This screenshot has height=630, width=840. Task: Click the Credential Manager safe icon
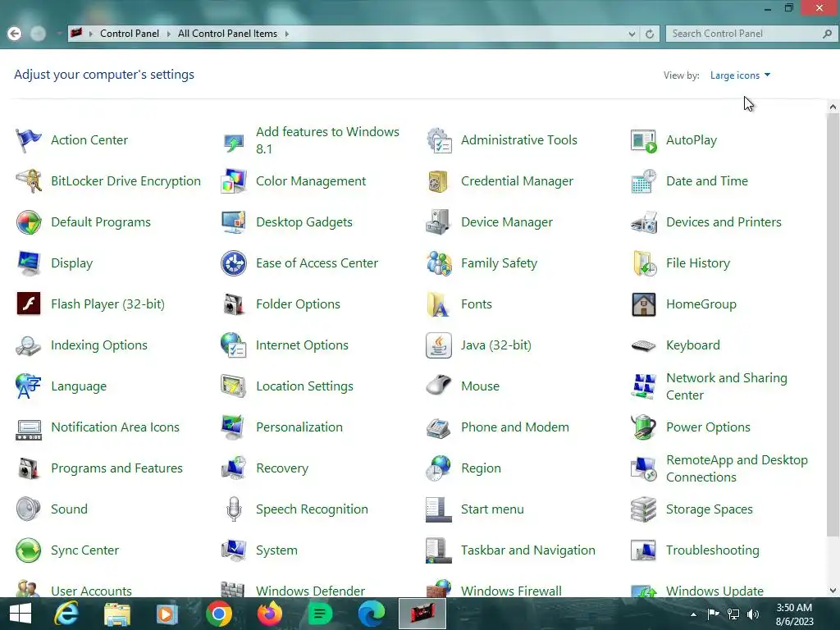tap(439, 181)
